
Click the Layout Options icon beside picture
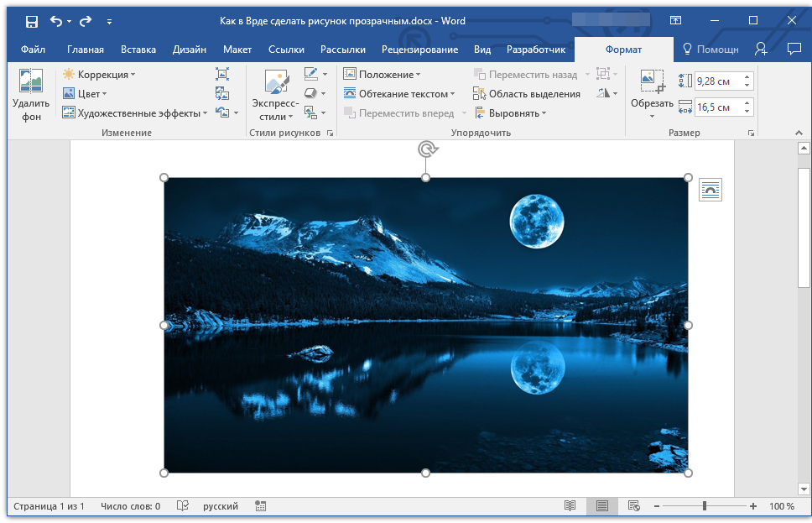click(x=710, y=191)
